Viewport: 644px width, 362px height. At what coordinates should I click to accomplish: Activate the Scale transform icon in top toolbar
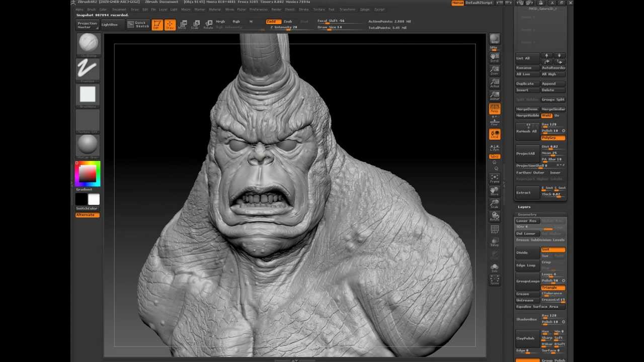195,25
